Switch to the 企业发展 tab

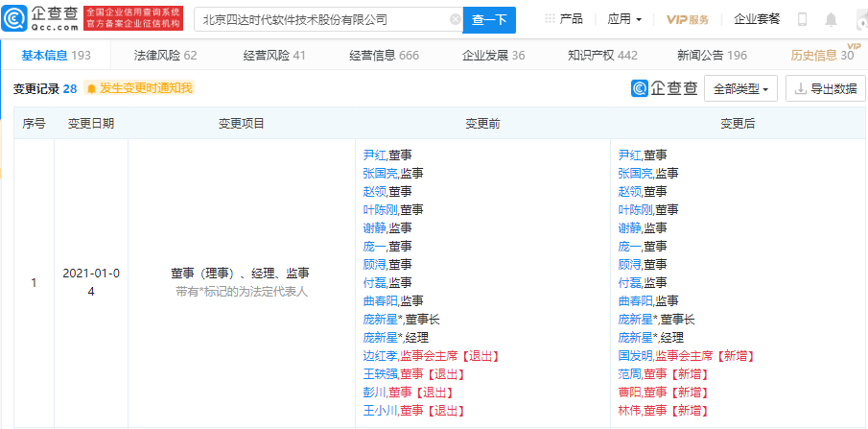pyautogui.click(x=493, y=55)
